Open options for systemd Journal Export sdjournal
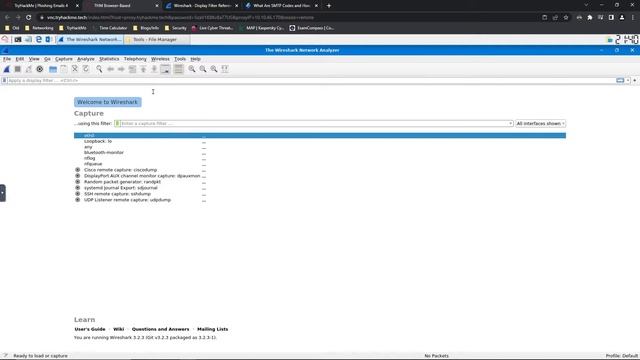Screen dimensions: 640x360 coord(78,188)
